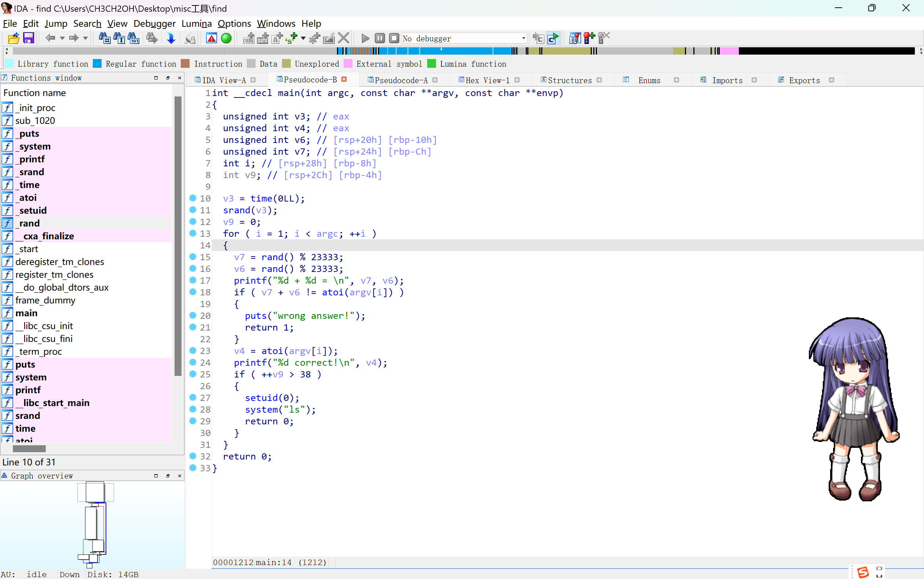This screenshot has width=924, height=579.
Task: Open the breakpoint list icon
Action: (x=575, y=38)
